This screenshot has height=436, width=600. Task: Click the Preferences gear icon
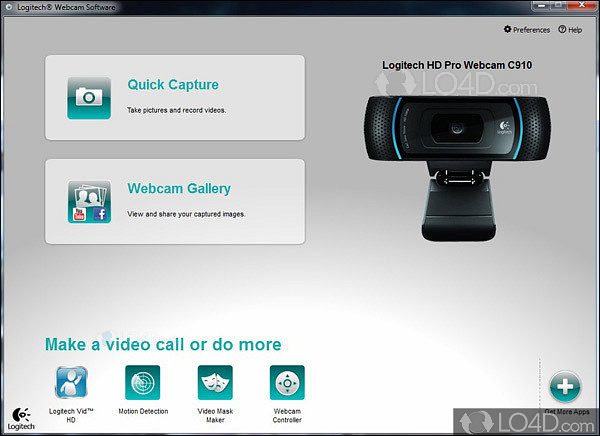(x=508, y=30)
